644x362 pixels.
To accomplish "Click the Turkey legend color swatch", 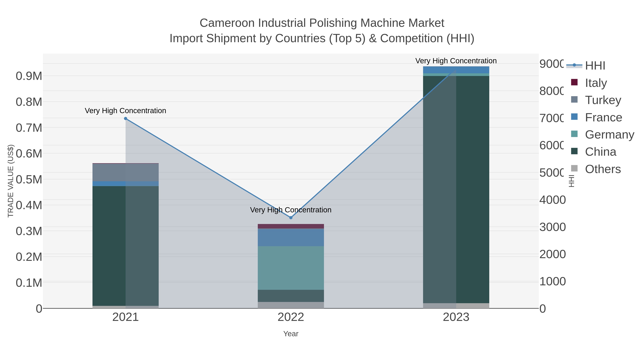I will pos(574,99).
